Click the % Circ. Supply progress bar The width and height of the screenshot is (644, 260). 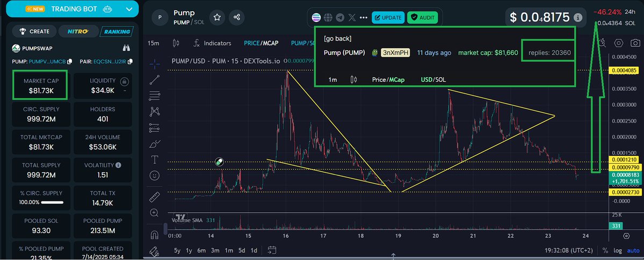(x=52, y=202)
